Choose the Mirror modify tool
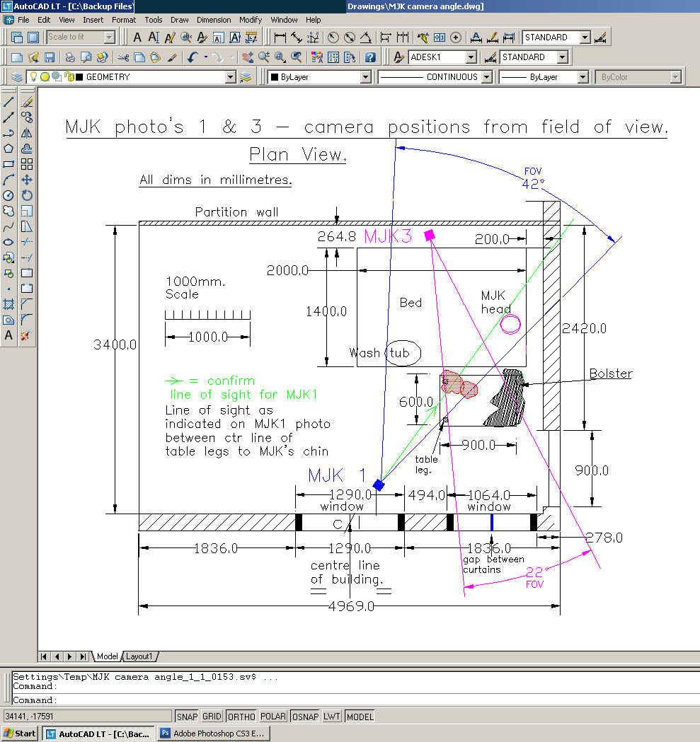700x742 pixels. coord(27,133)
